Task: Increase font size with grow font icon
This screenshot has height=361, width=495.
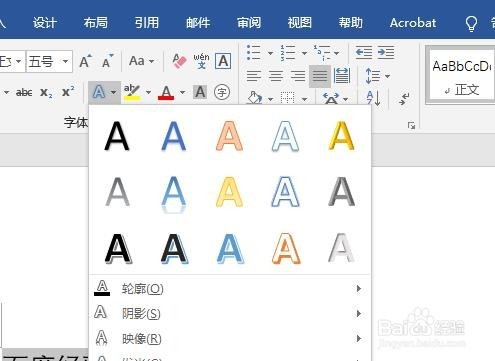Action: (86, 61)
